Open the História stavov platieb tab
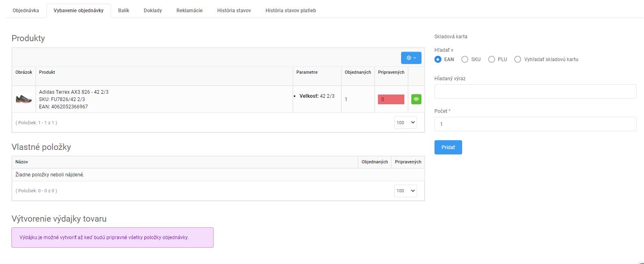This screenshot has width=644, height=264. [x=290, y=11]
